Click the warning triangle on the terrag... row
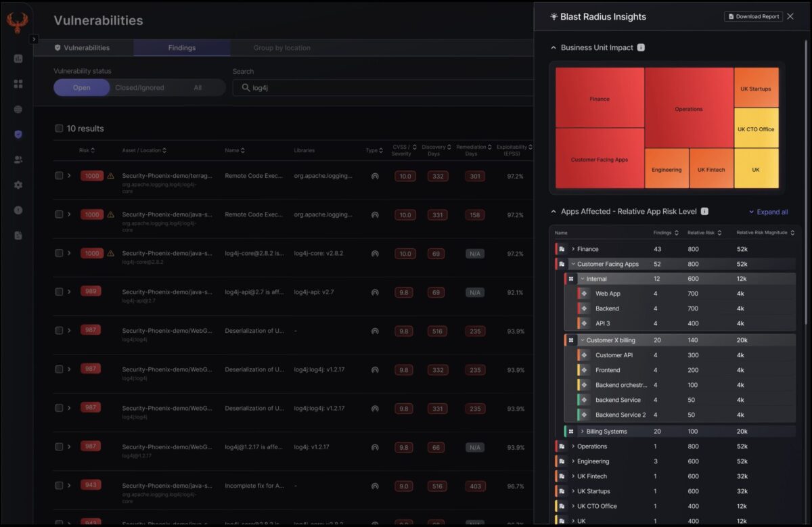The height and width of the screenshot is (527, 812). 110,176
